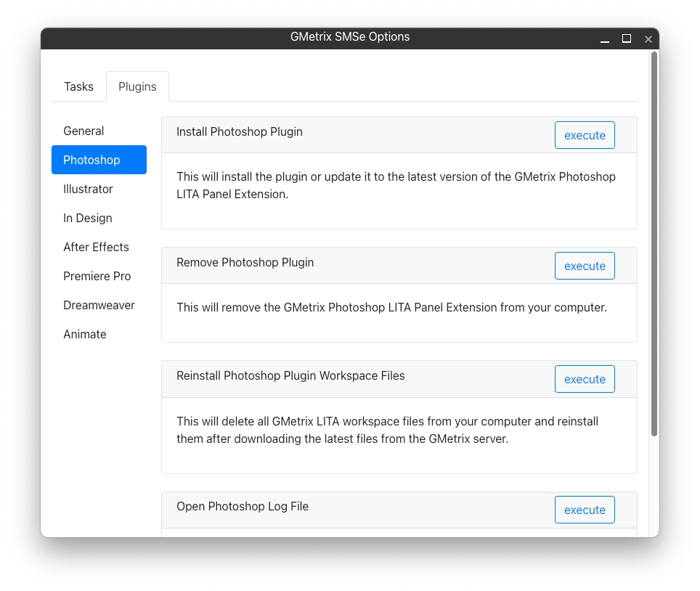Switch to the Tasks tab

(x=78, y=86)
